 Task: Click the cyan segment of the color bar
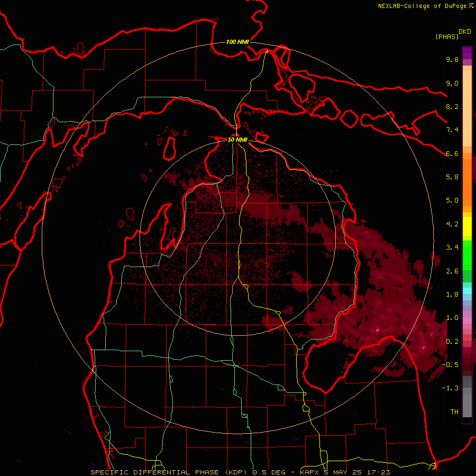coord(467,291)
